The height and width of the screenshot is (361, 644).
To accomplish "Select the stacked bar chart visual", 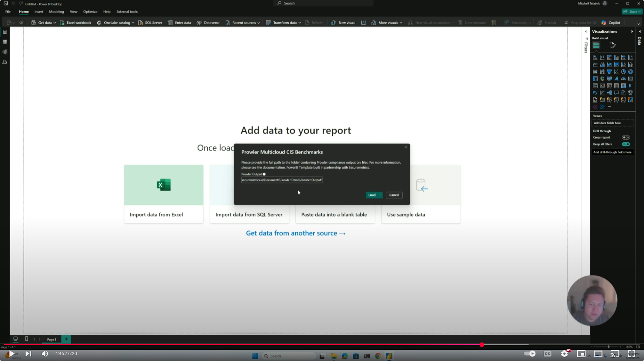I will coord(595,58).
